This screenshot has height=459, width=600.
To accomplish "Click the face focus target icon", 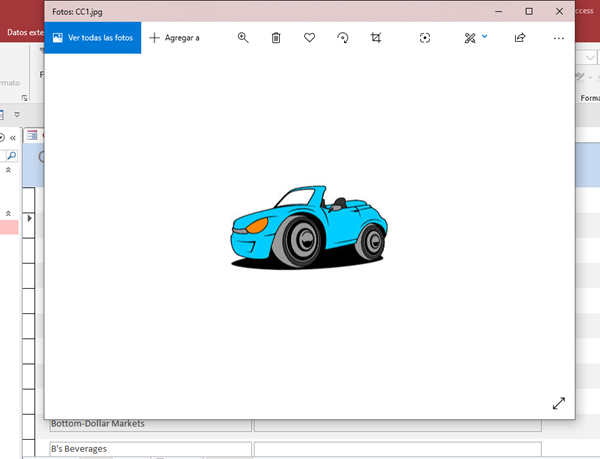I will click(425, 38).
